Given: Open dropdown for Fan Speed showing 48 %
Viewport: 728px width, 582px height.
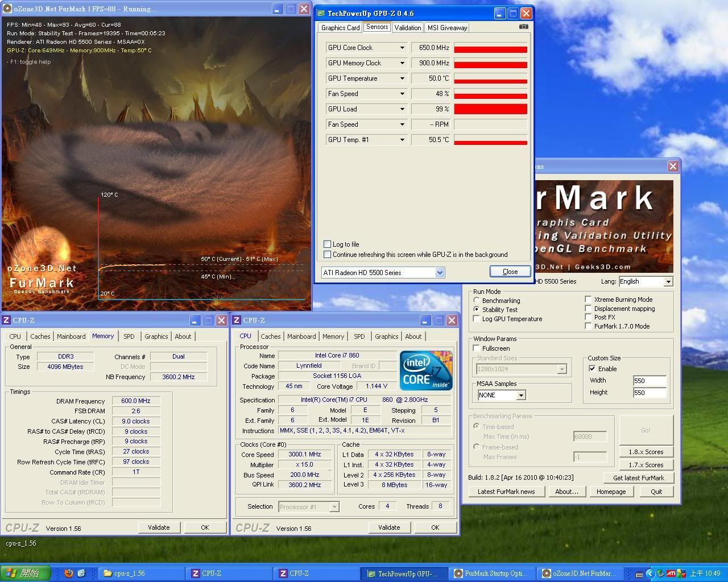Looking at the screenshot, I should pyautogui.click(x=402, y=94).
